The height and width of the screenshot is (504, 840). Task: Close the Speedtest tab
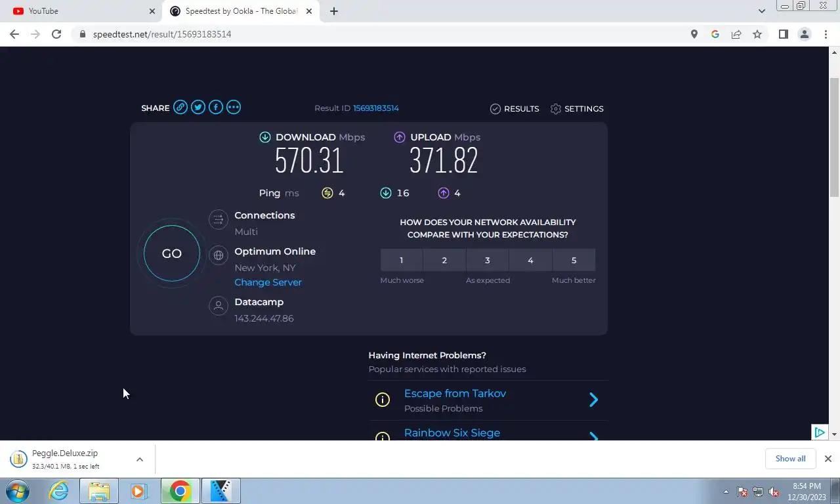[x=309, y=11]
